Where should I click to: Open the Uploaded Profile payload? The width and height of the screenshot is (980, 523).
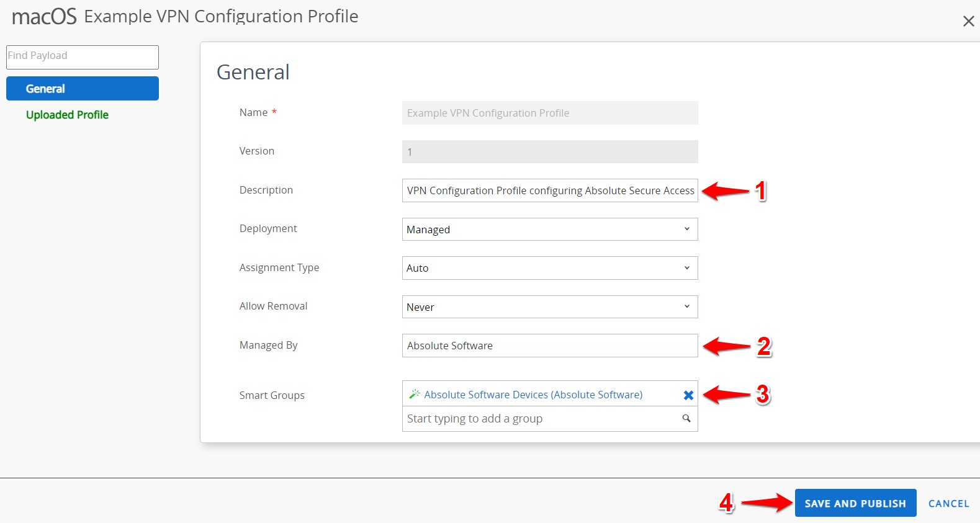(67, 115)
